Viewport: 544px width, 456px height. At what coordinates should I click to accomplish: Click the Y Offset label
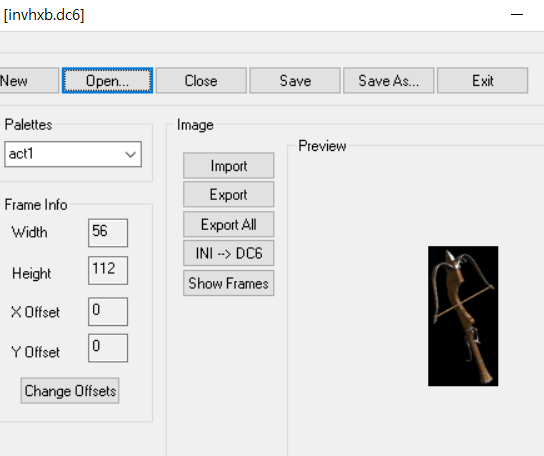[35, 352]
